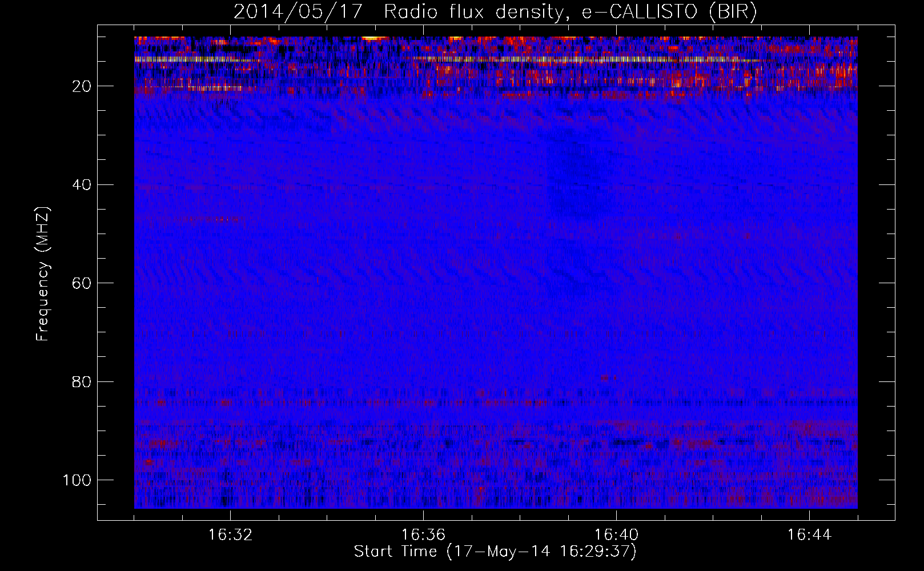The width and height of the screenshot is (924, 571).
Task: Click the 60 MHz frequency tick label
Action: (82, 283)
